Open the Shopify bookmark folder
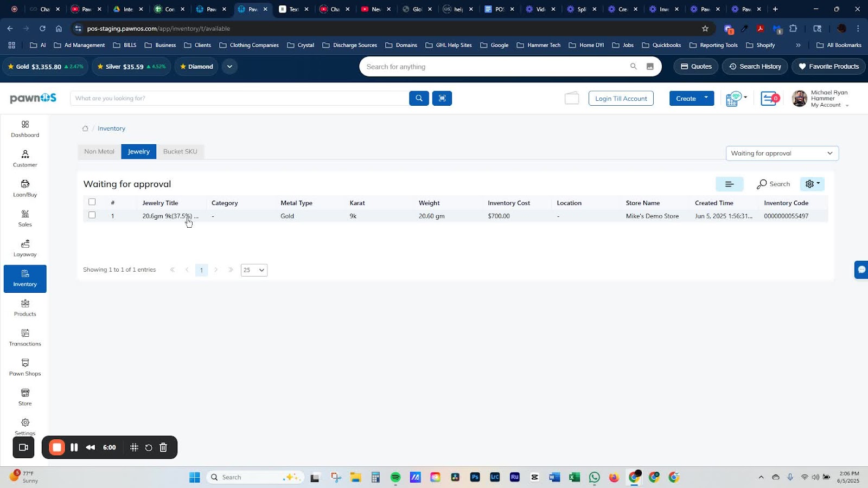Image resolution: width=868 pixels, height=488 pixels. [761, 46]
